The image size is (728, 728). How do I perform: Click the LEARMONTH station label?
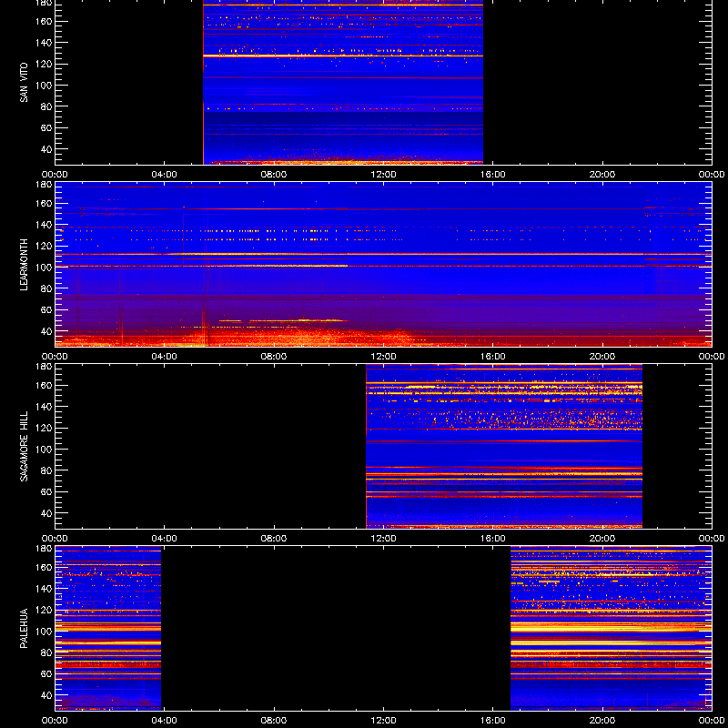point(24,265)
